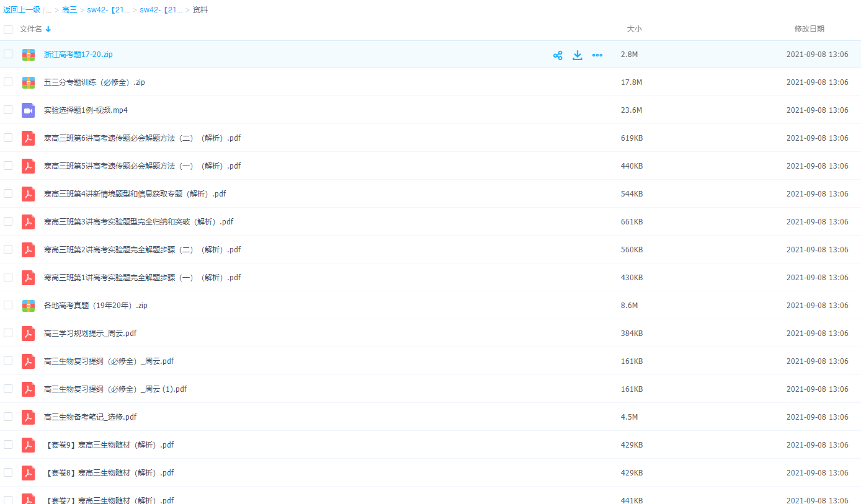Go to 高三 folder in breadcrumb

[x=69, y=10]
